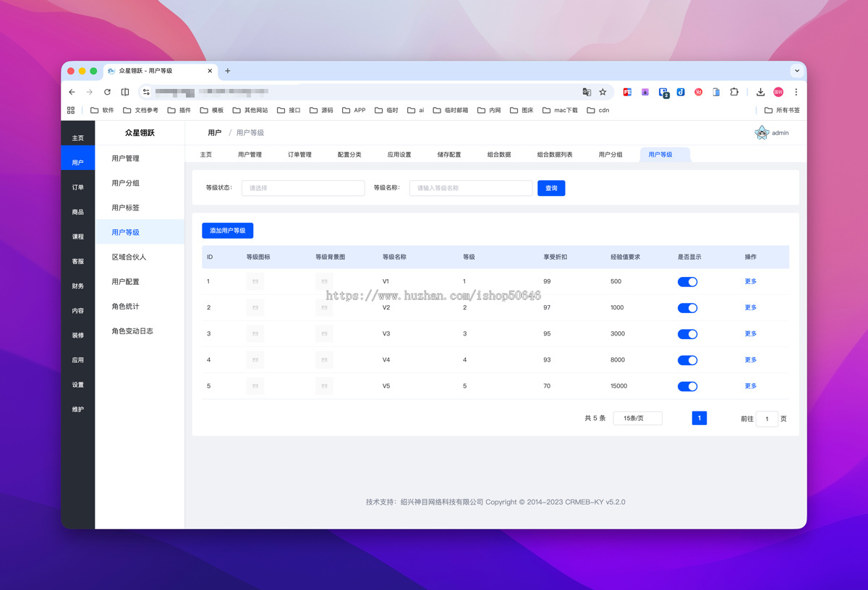Image resolution: width=868 pixels, height=590 pixels.
Task: Select 设置 in the dark sidebar
Action: click(x=78, y=385)
